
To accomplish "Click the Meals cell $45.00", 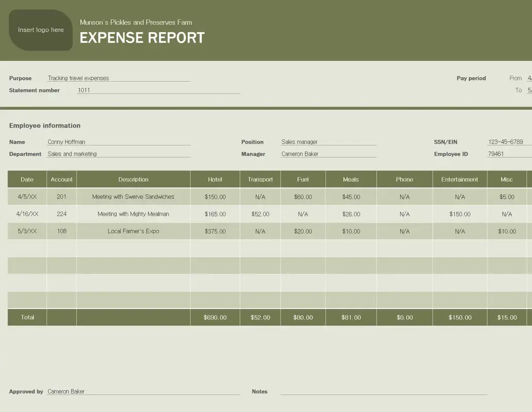I will pyautogui.click(x=351, y=197).
